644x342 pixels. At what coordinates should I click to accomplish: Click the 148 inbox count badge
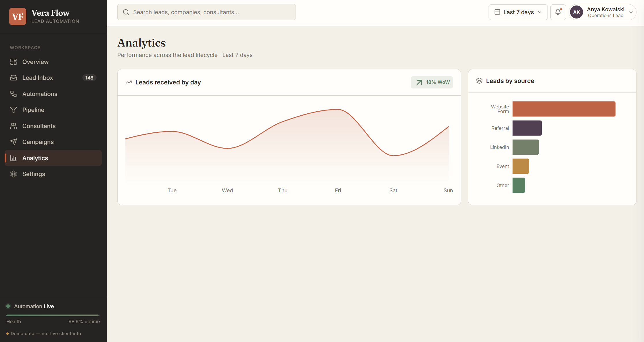(89, 78)
